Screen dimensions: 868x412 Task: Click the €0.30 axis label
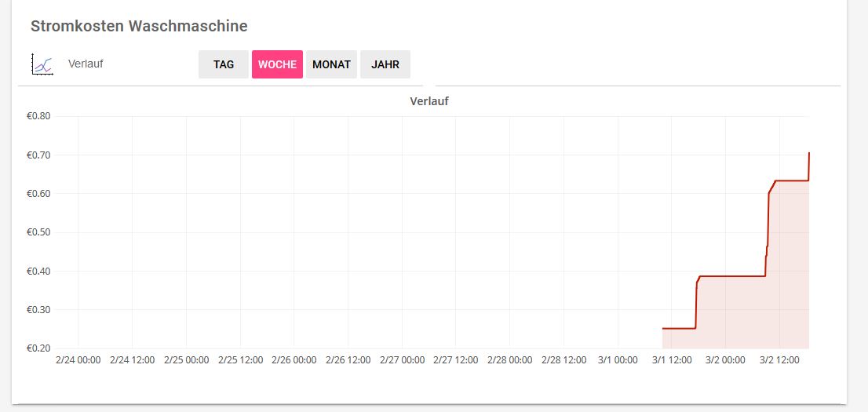[38, 309]
